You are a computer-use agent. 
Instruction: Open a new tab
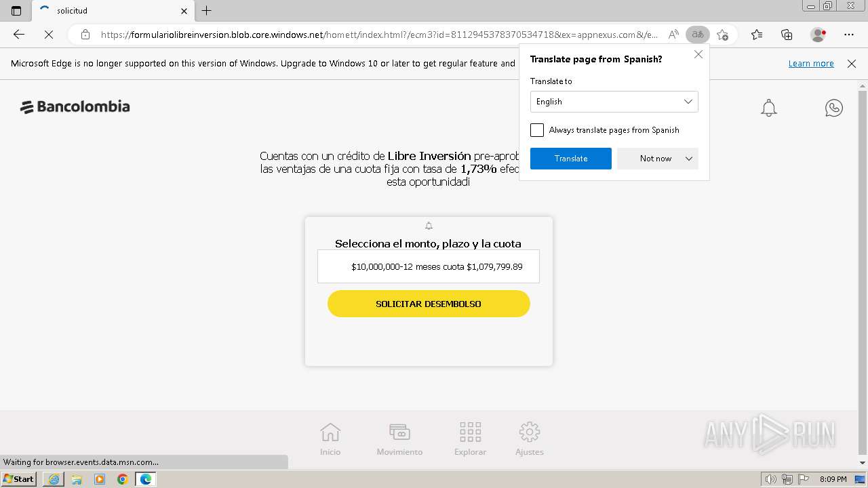tap(207, 11)
